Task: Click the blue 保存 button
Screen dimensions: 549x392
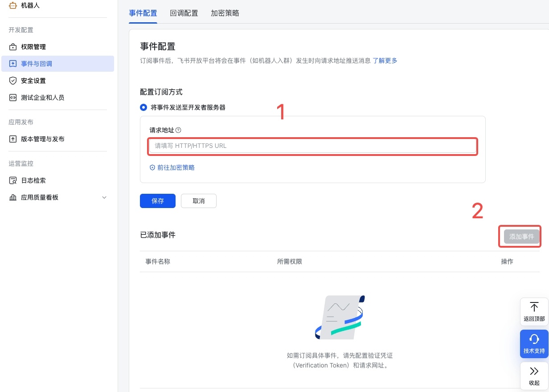Action: (x=158, y=201)
